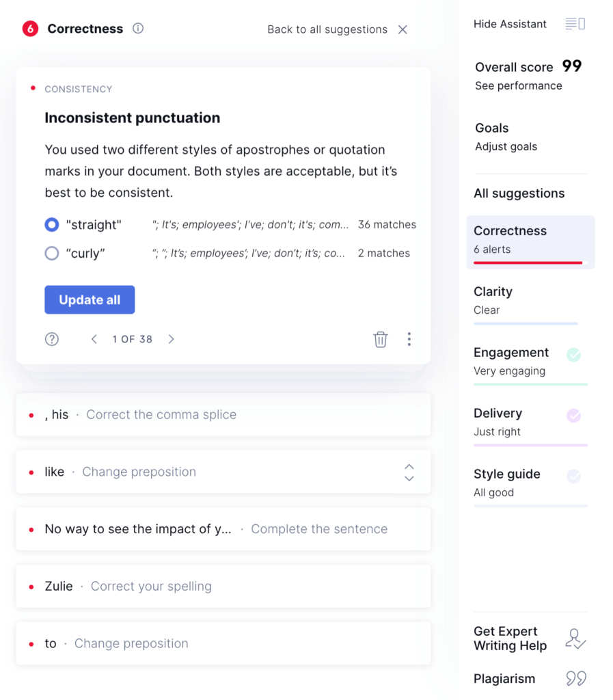The image size is (613, 700).
Task: Go to the previous suggestion with the left arrow
Action: pyautogui.click(x=94, y=339)
